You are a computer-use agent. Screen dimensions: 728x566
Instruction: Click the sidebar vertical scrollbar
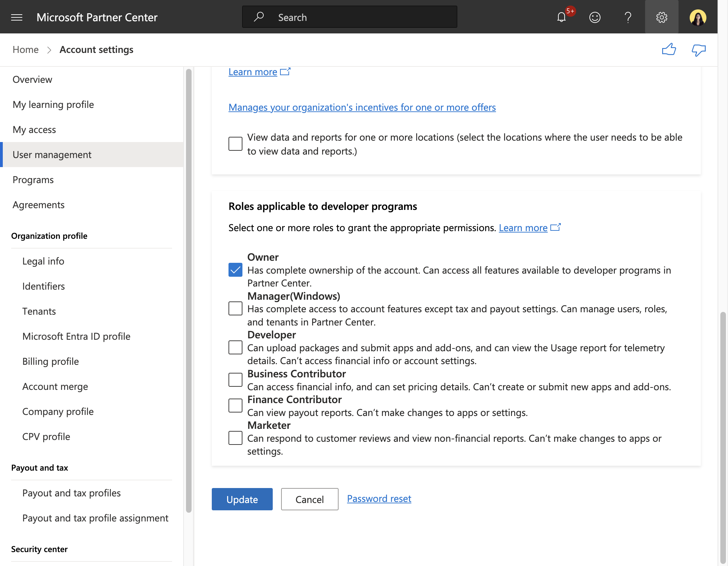click(x=189, y=291)
